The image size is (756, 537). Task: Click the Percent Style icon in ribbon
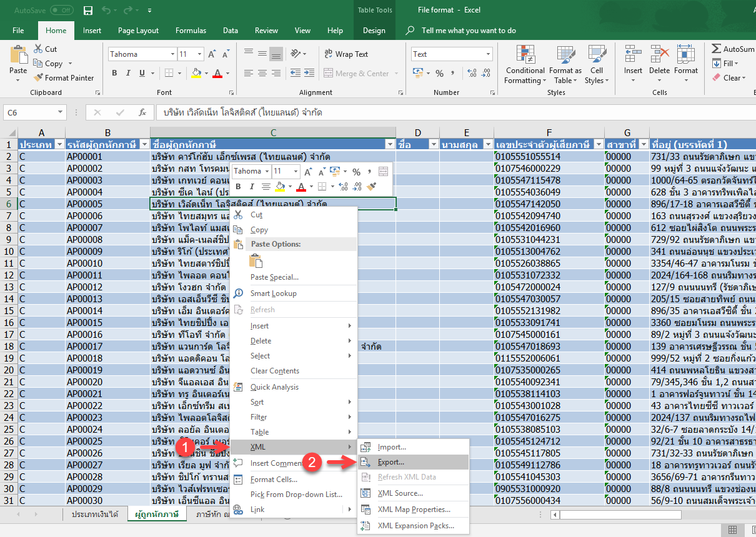[x=439, y=73]
